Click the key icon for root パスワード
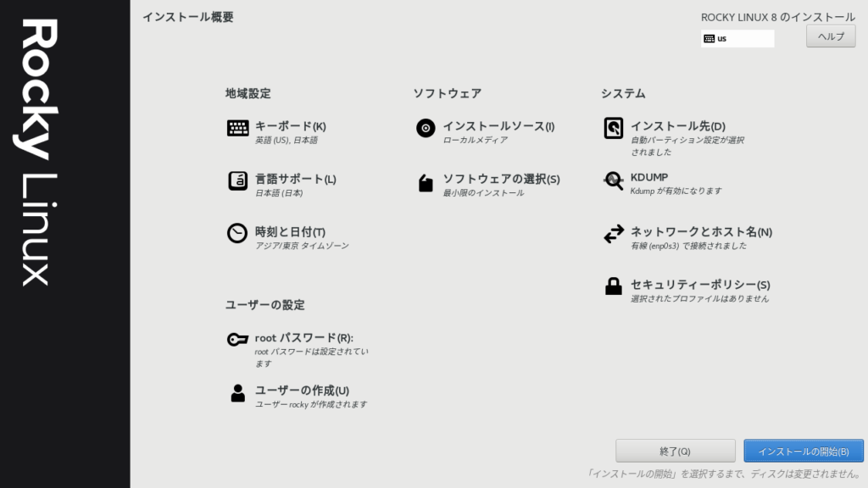The width and height of the screenshot is (868, 488). [237, 340]
